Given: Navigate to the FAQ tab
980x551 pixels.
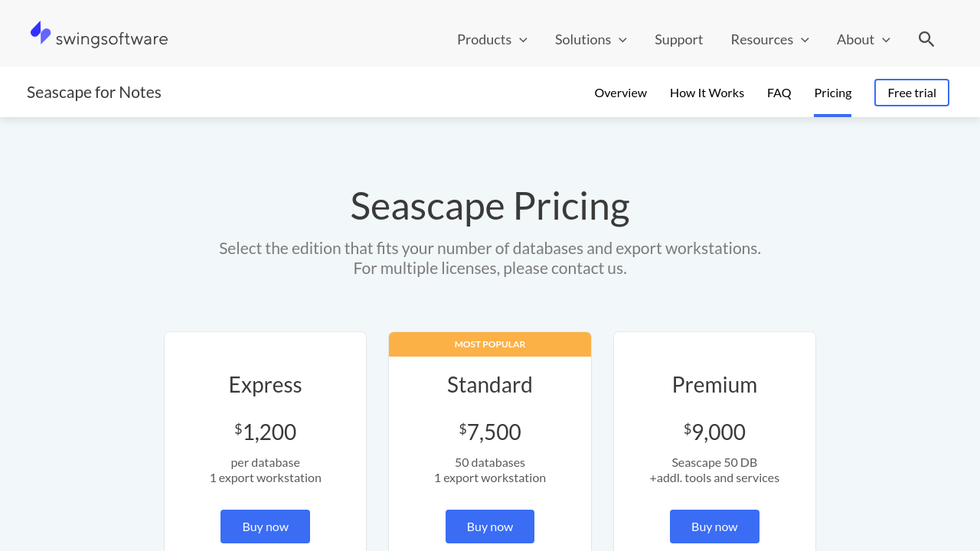Looking at the screenshot, I should click(x=779, y=93).
